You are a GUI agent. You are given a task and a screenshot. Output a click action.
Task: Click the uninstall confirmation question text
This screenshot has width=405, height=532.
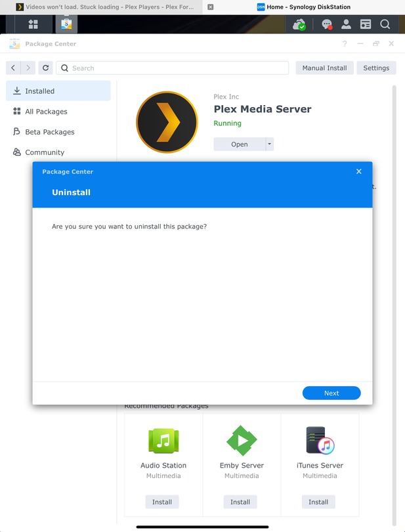[x=129, y=227]
